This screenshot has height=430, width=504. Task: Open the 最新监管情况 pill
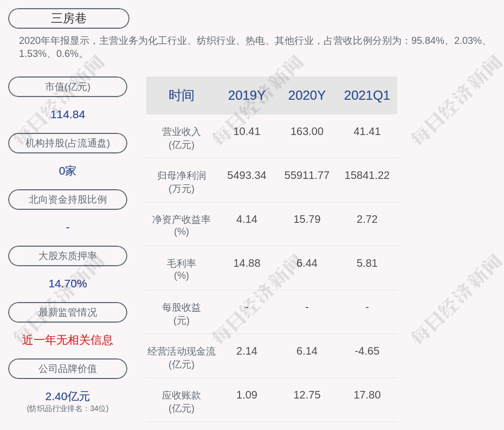(68, 312)
